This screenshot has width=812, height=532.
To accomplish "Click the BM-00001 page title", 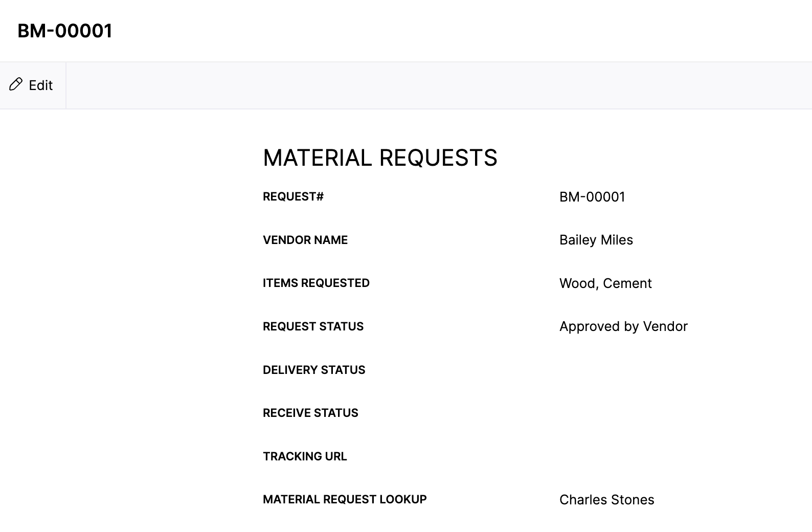I will [64, 31].
